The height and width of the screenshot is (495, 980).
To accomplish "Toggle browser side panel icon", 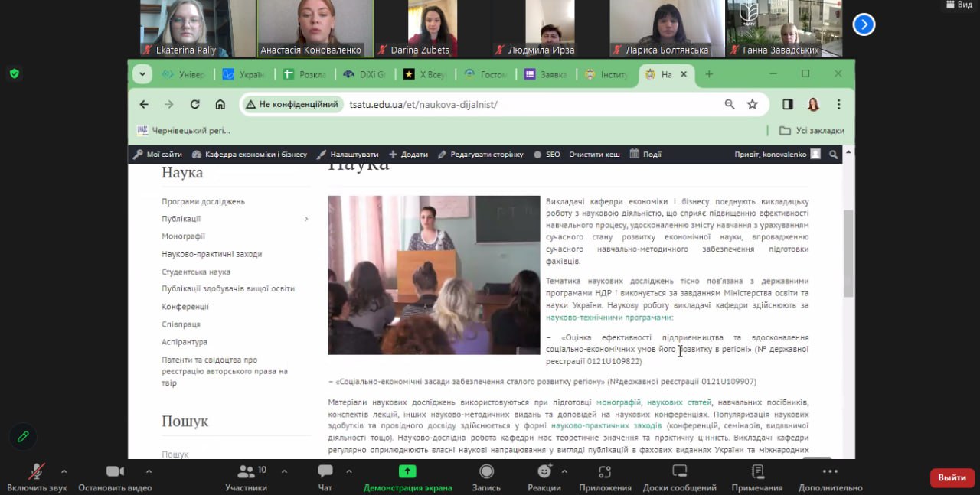I will (788, 104).
